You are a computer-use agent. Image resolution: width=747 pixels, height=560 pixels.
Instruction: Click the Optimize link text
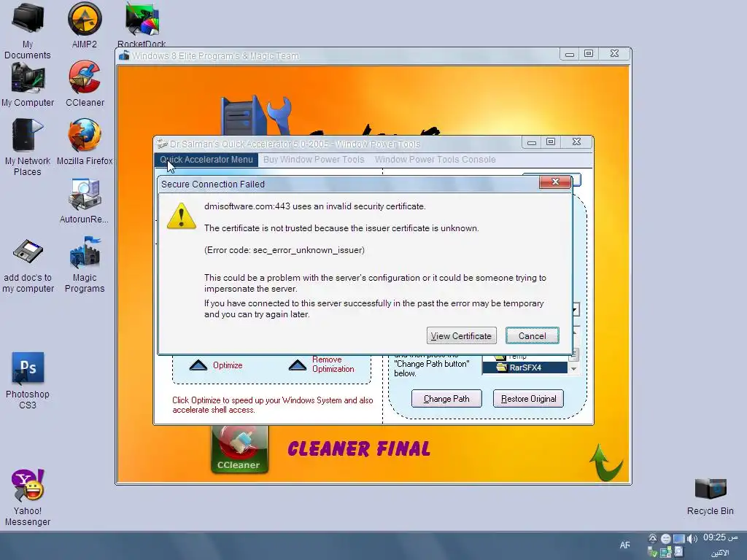(x=228, y=365)
